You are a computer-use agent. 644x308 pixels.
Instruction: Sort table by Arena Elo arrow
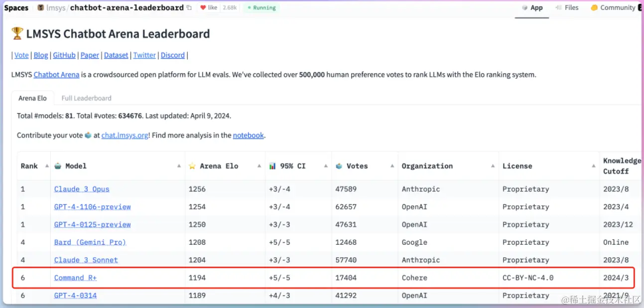[x=259, y=166]
